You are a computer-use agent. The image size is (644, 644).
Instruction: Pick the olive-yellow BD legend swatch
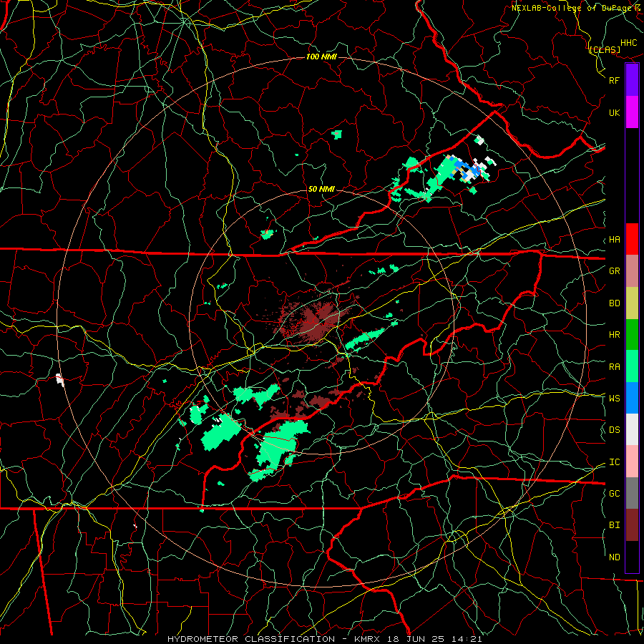[x=632, y=303]
